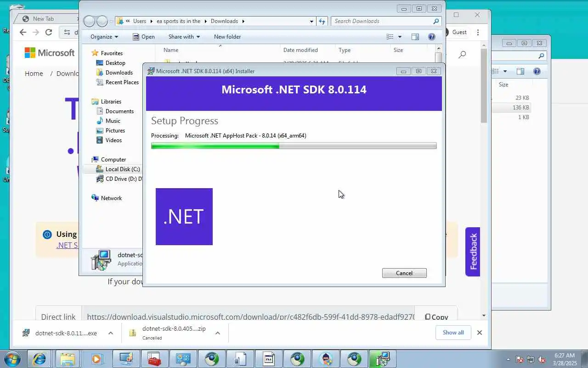Click the Explorer back navigation button

coord(89,21)
